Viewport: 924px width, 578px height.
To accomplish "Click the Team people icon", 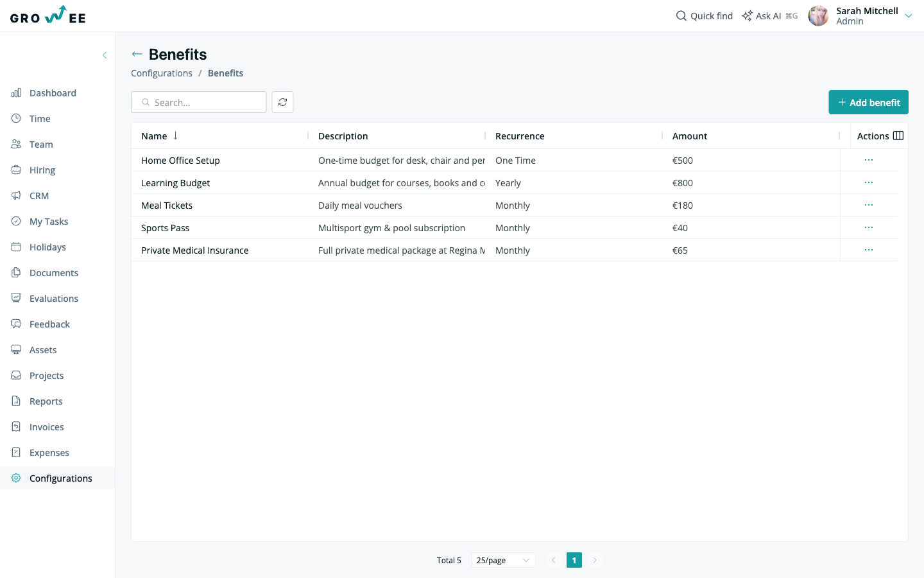I will (16, 144).
